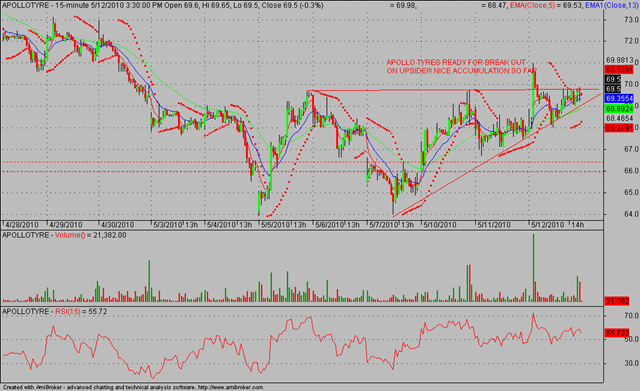The height and width of the screenshot is (391, 640).
Task: Select 'ON UPSIDE!!! NICE ACCUMULATION SO FAR' annotation line
Action: [462, 71]
